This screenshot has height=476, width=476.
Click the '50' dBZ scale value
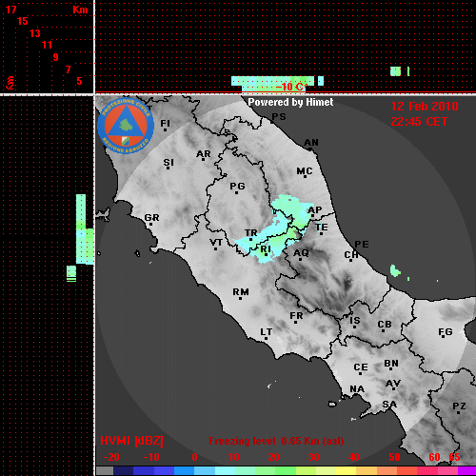coord(394,457)
